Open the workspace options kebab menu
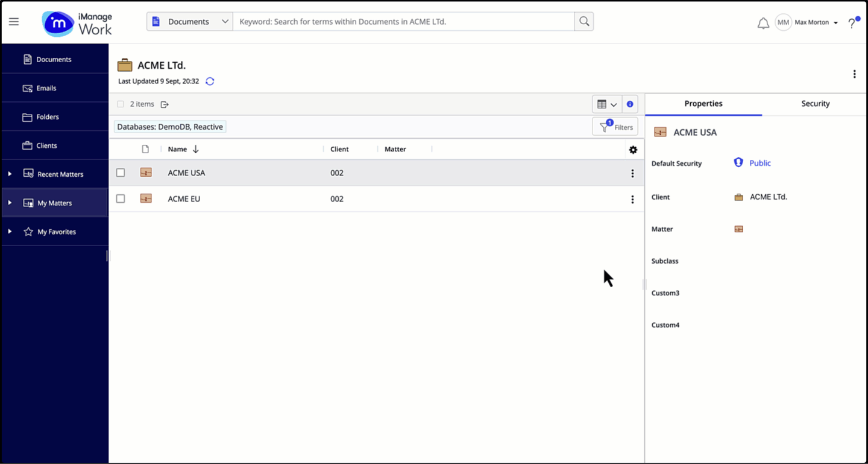 click(x=854, y=74)
